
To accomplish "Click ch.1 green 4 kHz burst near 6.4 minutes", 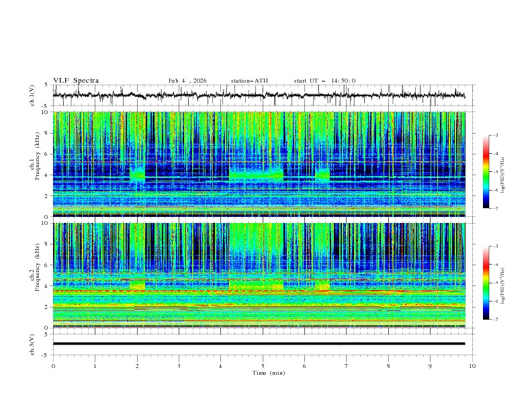I will [322, 175].
